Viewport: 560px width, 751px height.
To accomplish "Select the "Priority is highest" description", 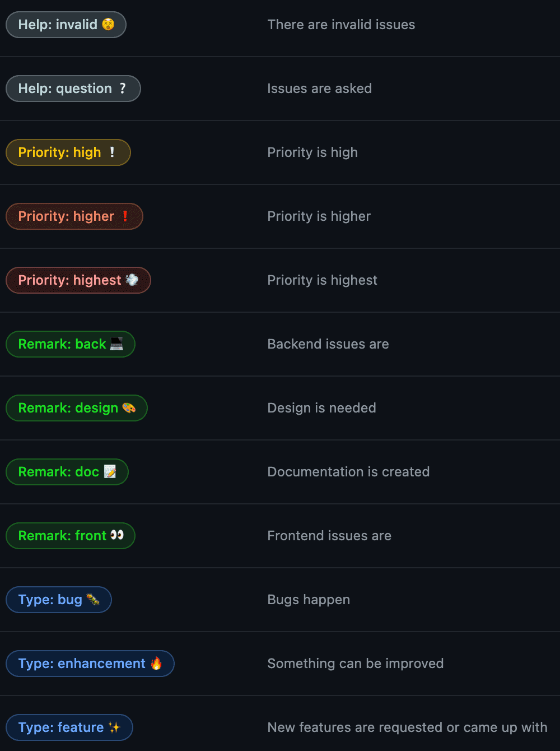I will pyautogui.click(x=322, y=280).
